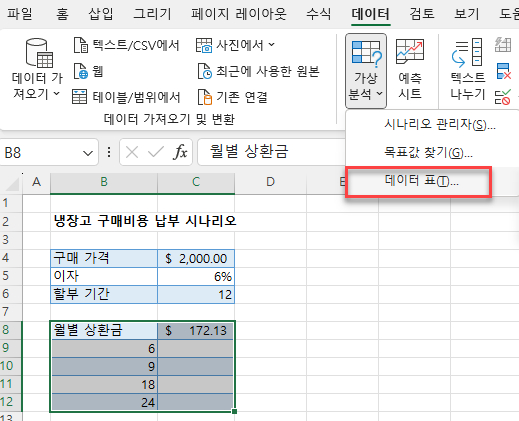The image size is (519, 421).
Task: Click the cell showing 6%
Action: 196,276
